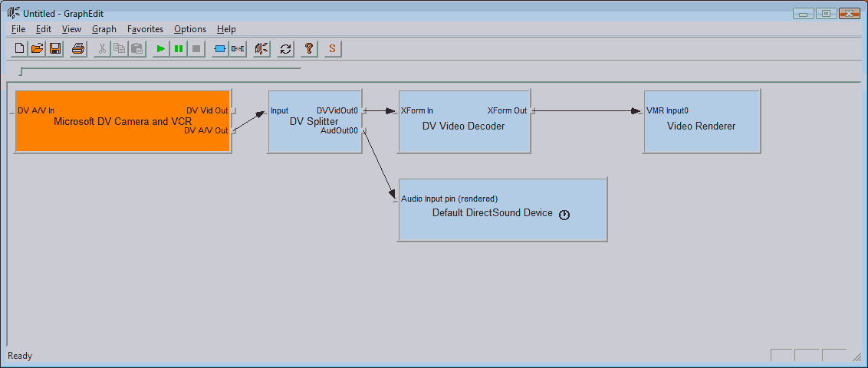Click the GraphEdit application icon in the title bar

click(x=13, y=13)
